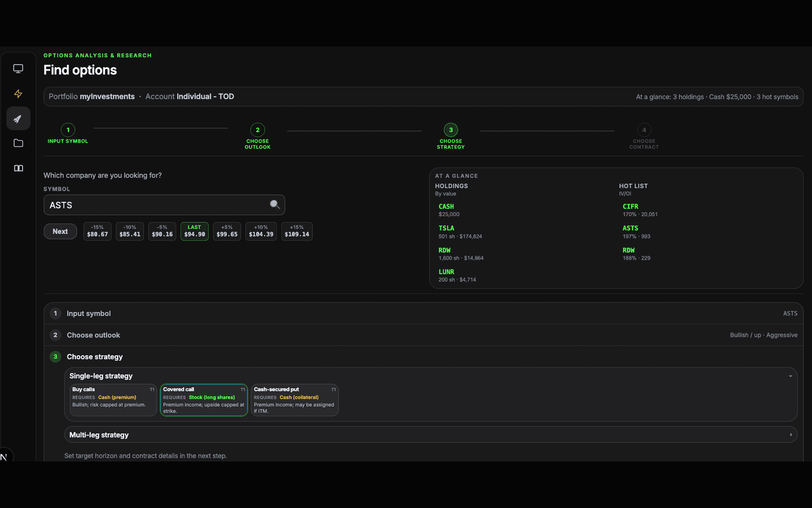The image size is (812, 508).
Task: Select the rocket Find options sidebar icon
Action: tap(18, 119)
